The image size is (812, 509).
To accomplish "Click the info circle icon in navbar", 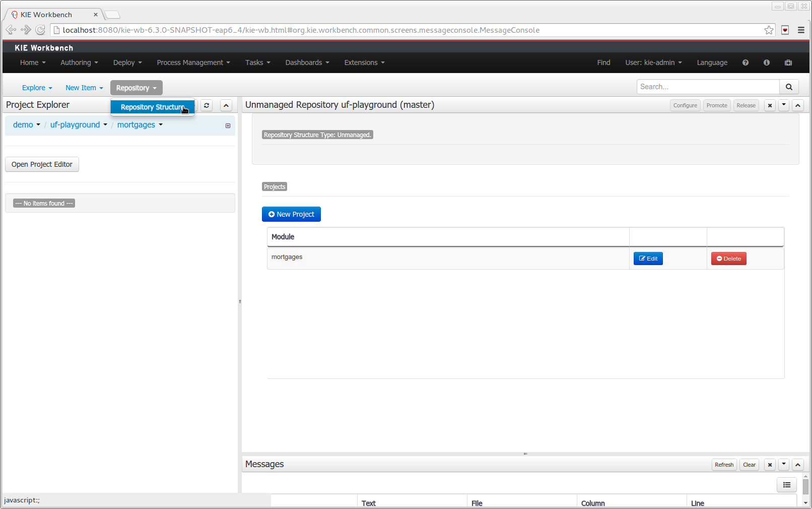I will pyautogui.click(x=767, y=62).
